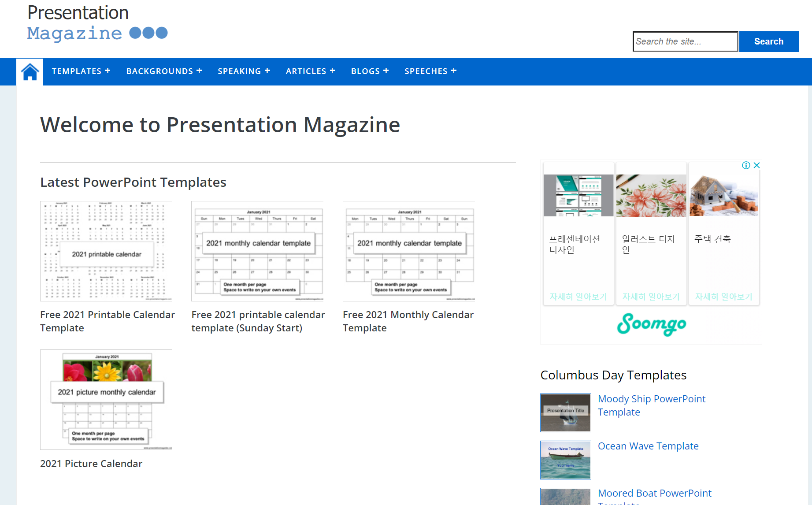Screen dimensions: 812x505
Task: Open Free 2021 Printable Calendar Template link
Action: pyautogui.click(x=108, y=321)
